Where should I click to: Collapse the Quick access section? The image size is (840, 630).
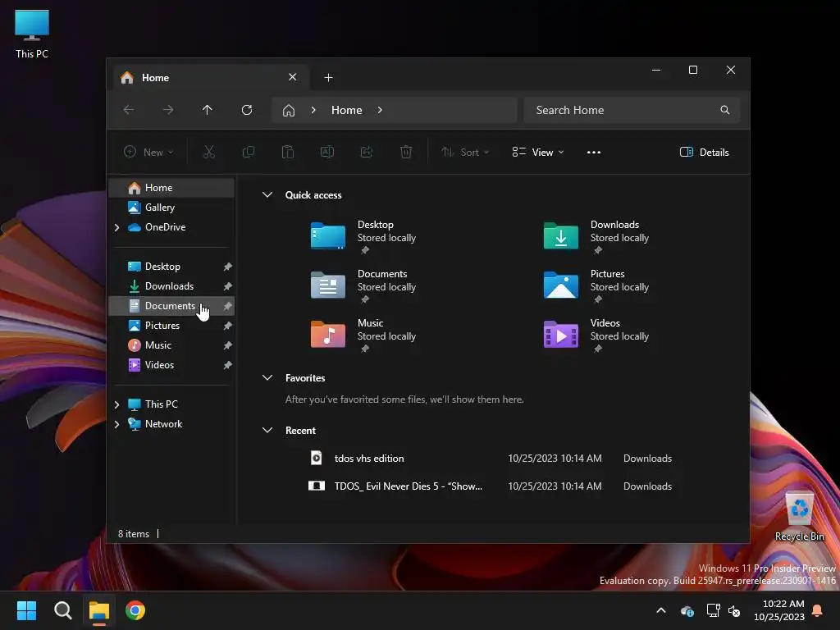267,195
